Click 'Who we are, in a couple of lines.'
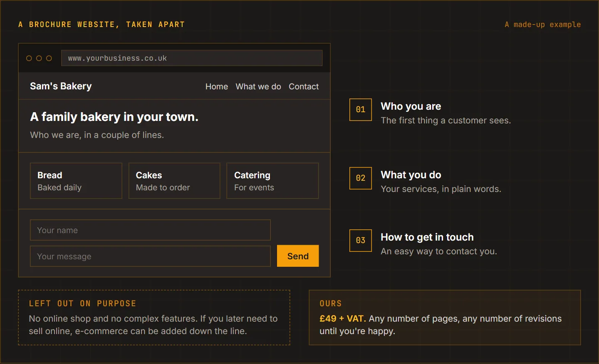The image size is (599, 364). (x=97, y=135)
